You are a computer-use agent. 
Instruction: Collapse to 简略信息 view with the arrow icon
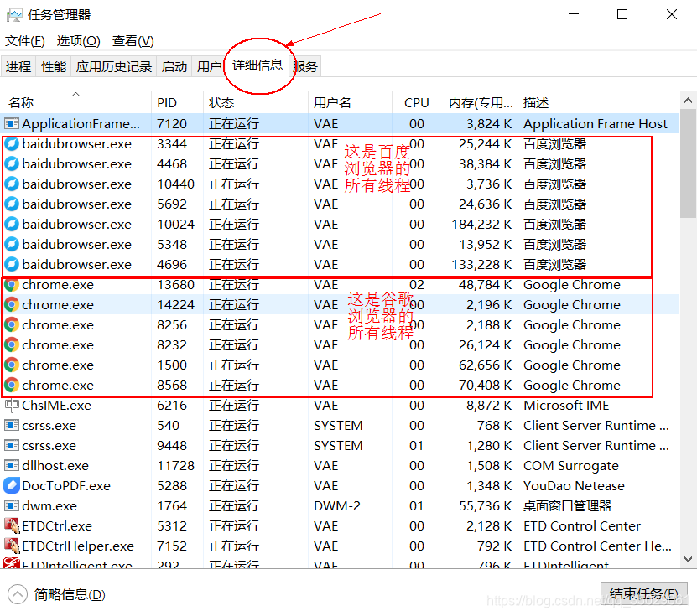(18, 594)
